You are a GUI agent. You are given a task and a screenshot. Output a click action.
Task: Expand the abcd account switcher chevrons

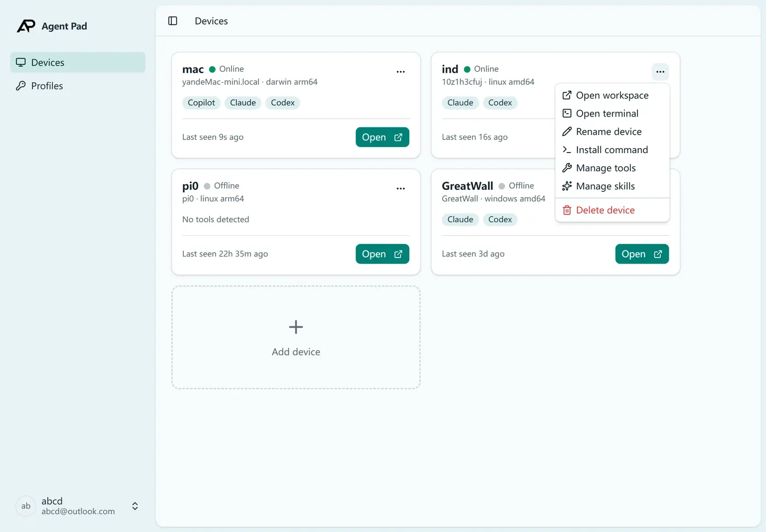pyautogui.click(x=135, y=506)
